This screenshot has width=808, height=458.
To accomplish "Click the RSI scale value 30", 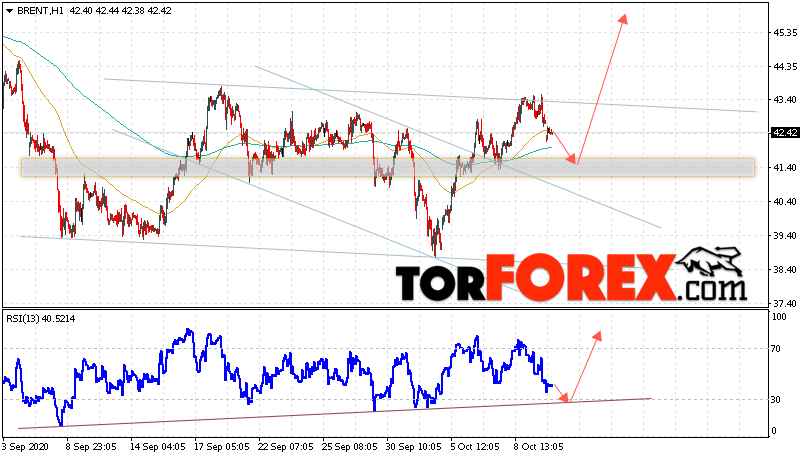I will point(778,400).
